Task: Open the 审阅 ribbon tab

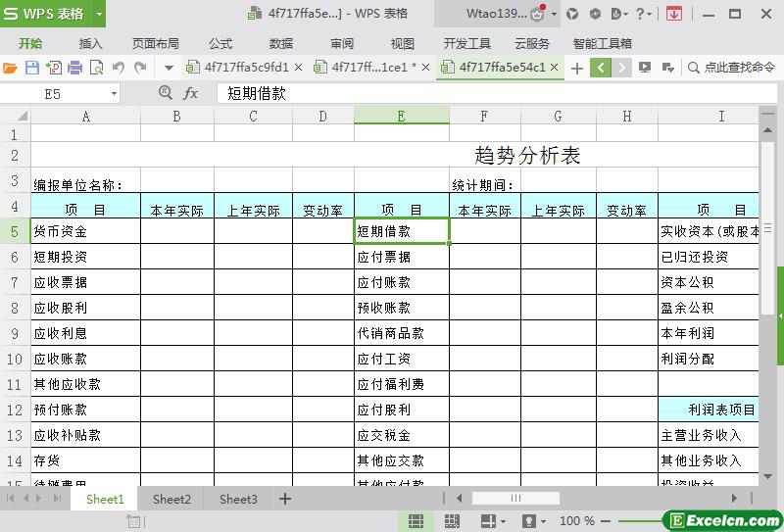Action: [342, 43]
